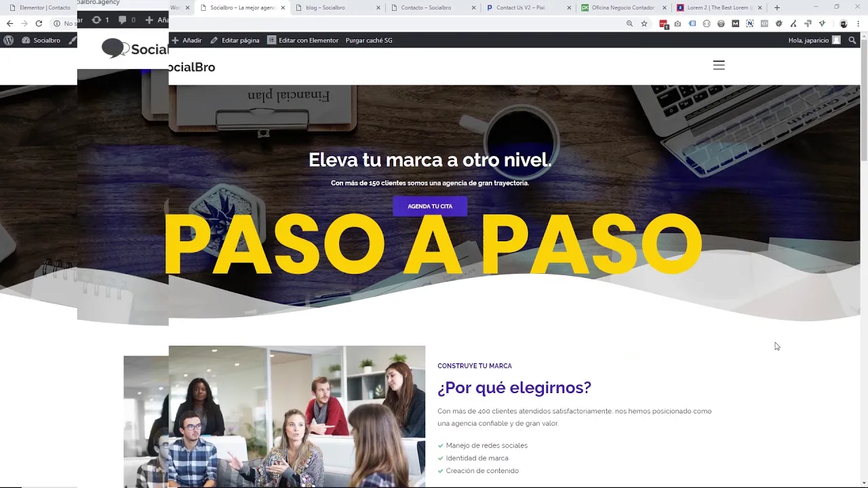Close the Lorem 2 tab
868x488 pixels.
[760, 7]
